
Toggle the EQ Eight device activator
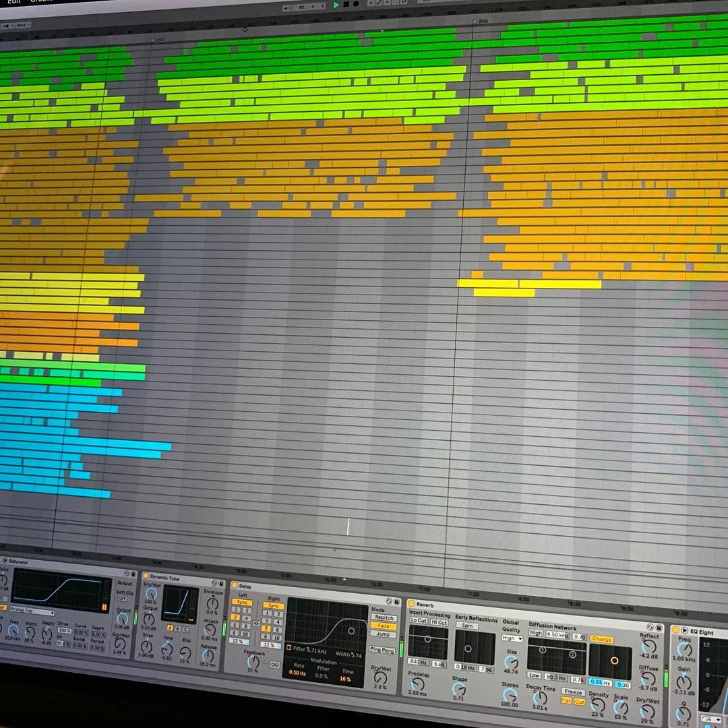[x=676, y=630]
